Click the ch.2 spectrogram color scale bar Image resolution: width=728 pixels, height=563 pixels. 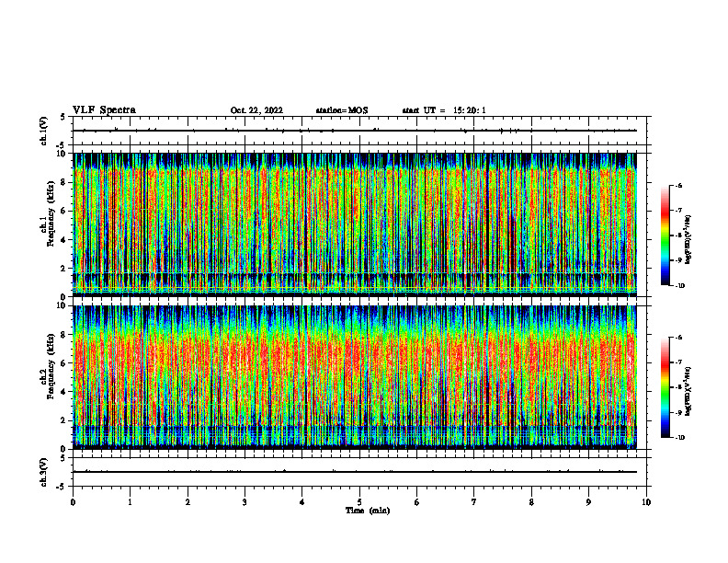coord(665,387)
